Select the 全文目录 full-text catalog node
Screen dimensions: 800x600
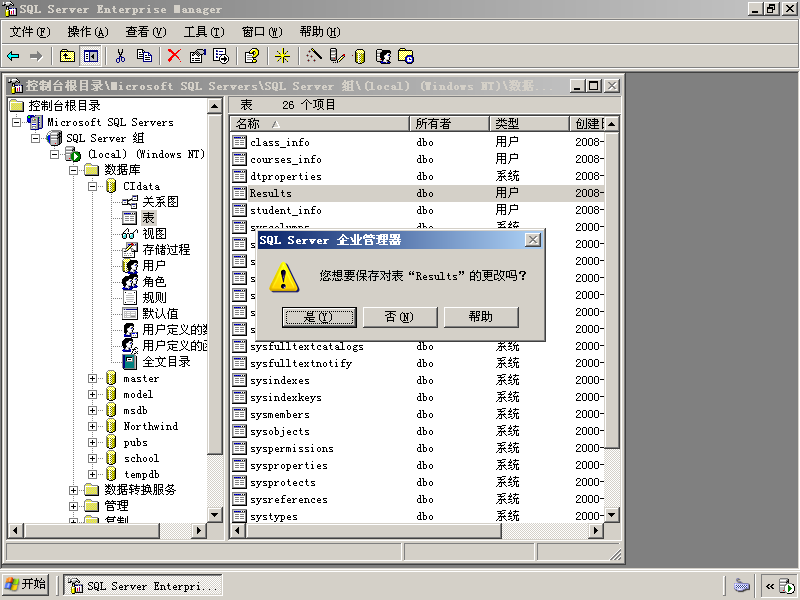click(166, 362)
